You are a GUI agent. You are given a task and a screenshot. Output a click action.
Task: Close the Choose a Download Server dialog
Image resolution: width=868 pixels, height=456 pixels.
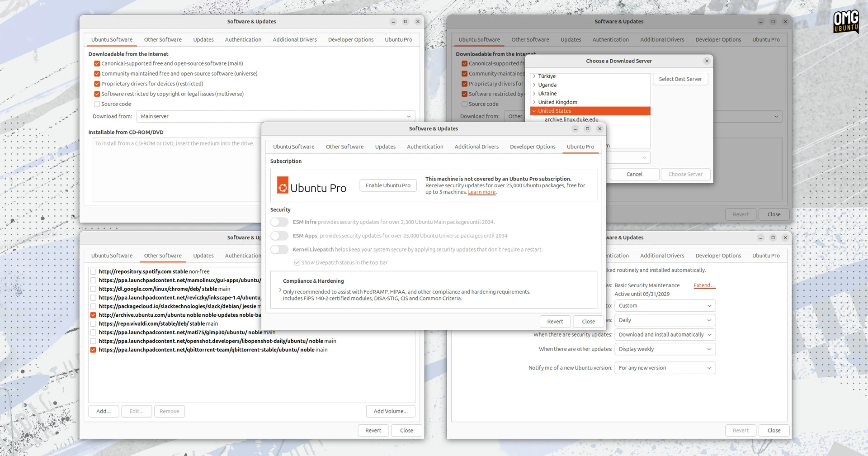(707, 61)
